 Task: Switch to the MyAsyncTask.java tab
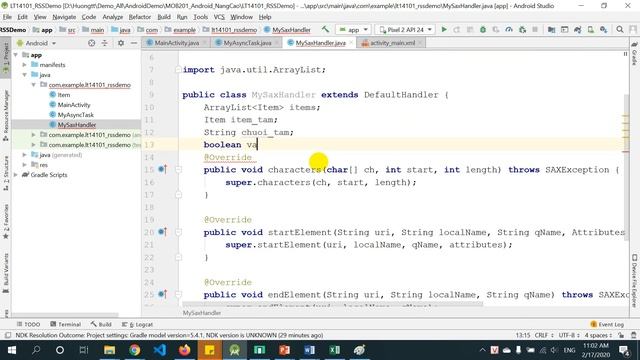[247, 43]
